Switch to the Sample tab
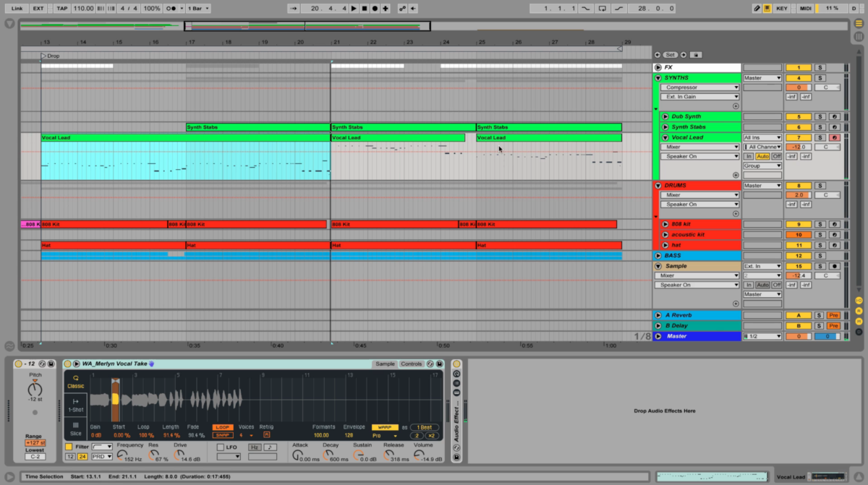Image resolution: width=868 pixels, height=485 pixels. [385, 364]
